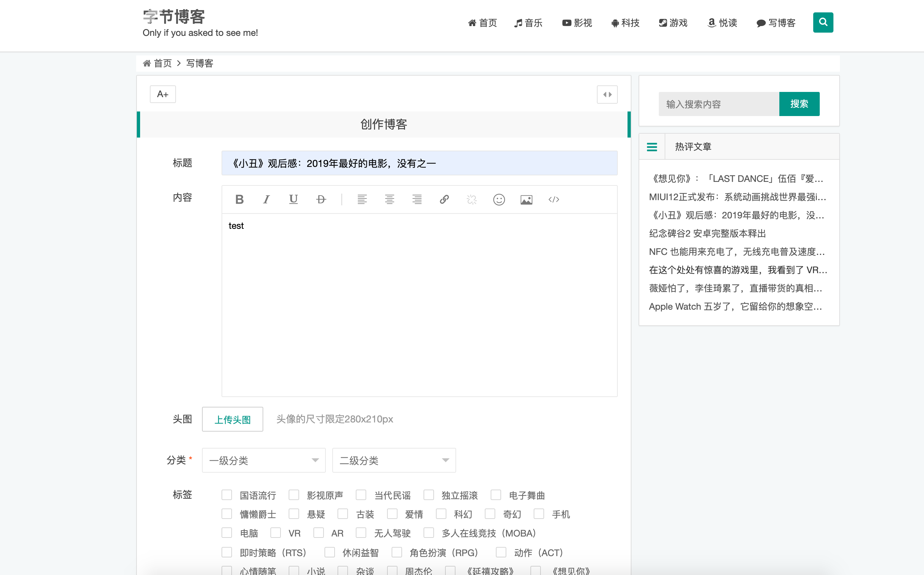Viewport: 924px width, 575px height.
Task: Click the 热评文章 list icon
Action: coord(652,147)
